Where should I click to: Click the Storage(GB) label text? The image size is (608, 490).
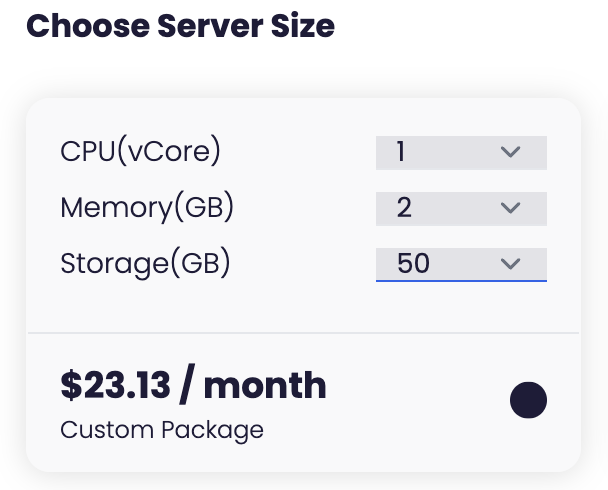click(145, 264)
